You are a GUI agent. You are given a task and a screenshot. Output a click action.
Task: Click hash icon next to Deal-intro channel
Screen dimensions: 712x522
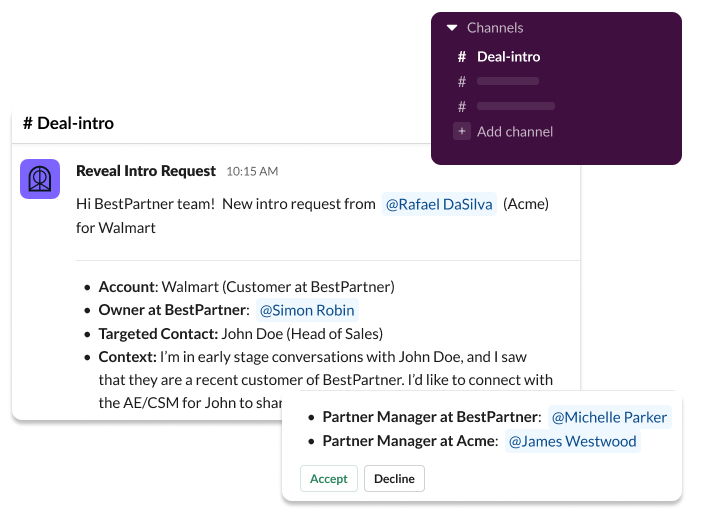click(x=462, y=57)
